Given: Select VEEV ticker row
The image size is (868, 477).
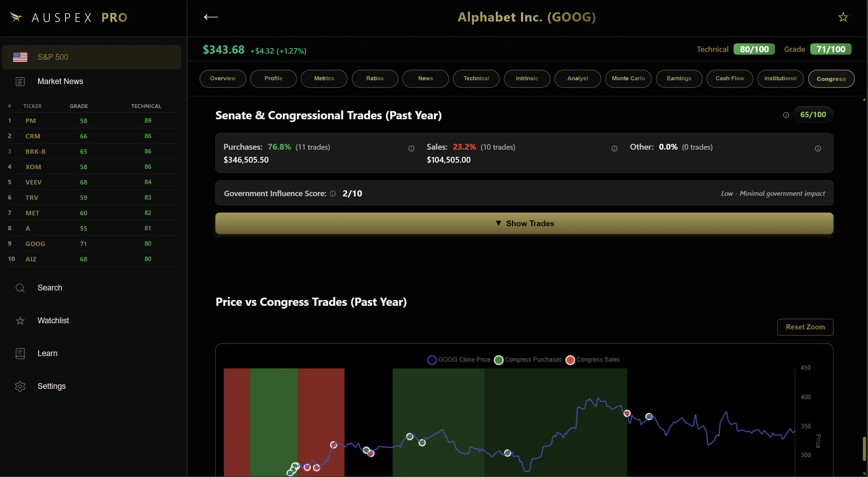Looking at the screenshot, I should 92,182.
